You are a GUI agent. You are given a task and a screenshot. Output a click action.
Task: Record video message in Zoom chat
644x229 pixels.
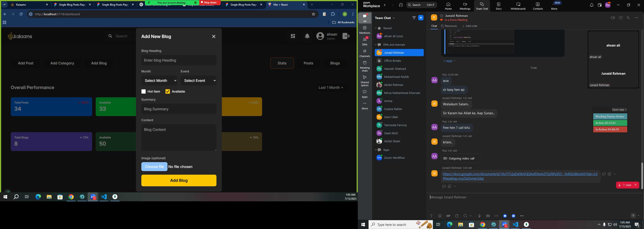(x=488, y=216)
